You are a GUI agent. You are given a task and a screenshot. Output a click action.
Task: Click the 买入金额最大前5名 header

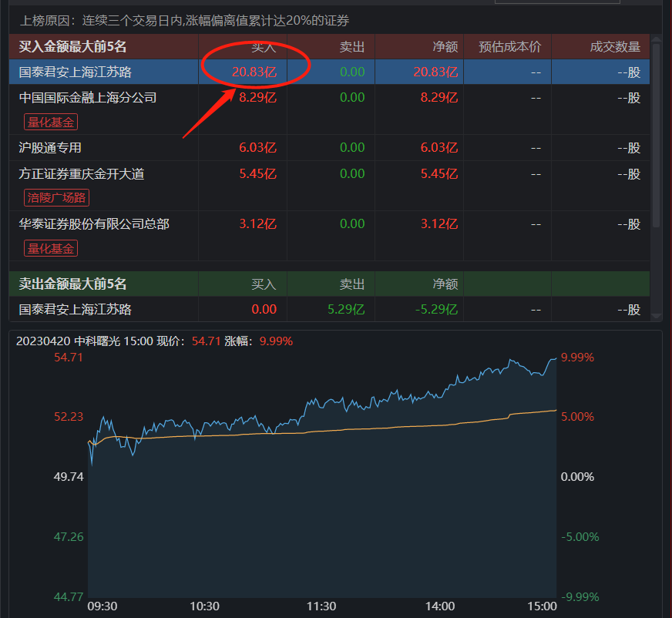click(x=72, y=47)
